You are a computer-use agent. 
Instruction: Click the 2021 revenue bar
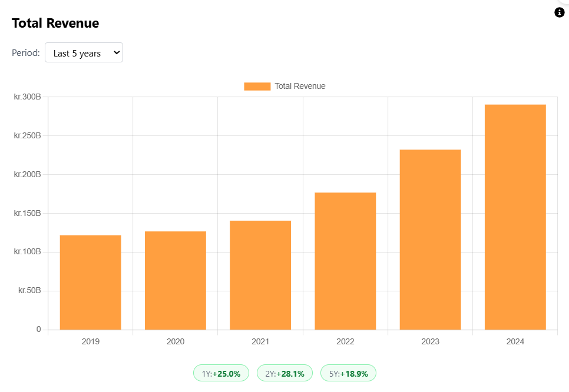click(260, 275)
